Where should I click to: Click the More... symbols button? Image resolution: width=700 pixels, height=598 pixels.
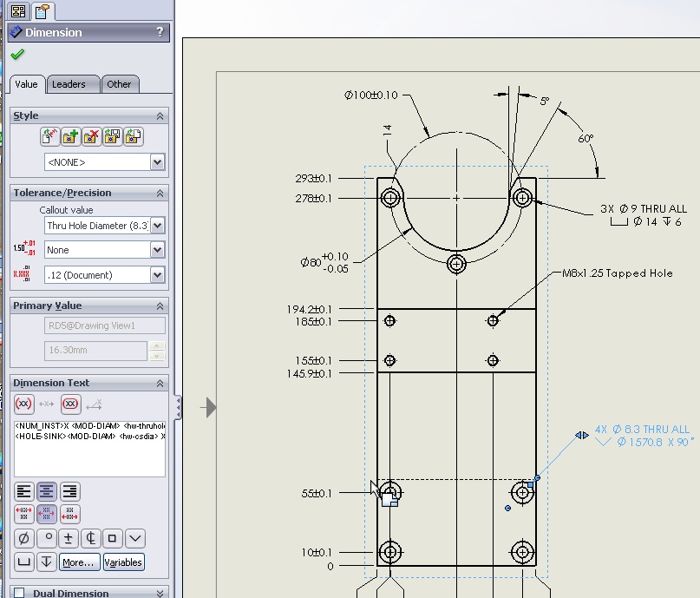79,562
